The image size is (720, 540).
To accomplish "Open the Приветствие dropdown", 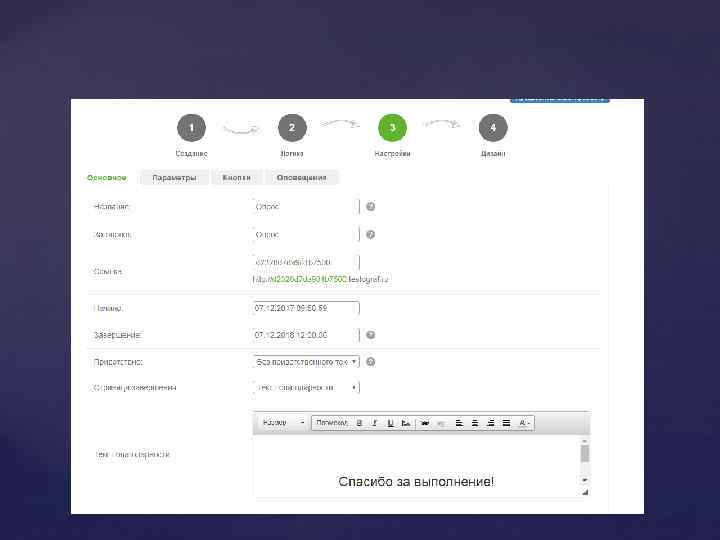I will click(306, 362).
